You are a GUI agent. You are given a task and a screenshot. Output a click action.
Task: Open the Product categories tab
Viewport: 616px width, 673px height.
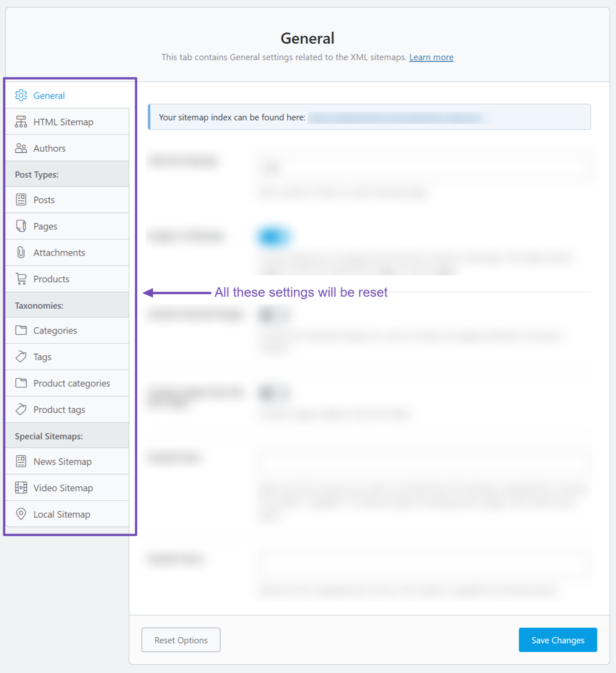coord(67,384)
